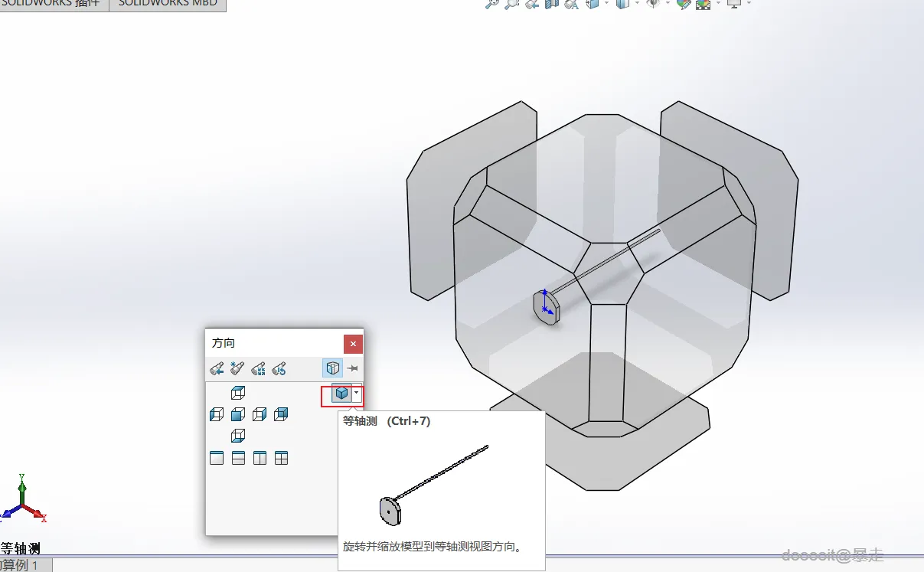Toggle the View Selector cube button
924x572 pixels.
[333, 368]
